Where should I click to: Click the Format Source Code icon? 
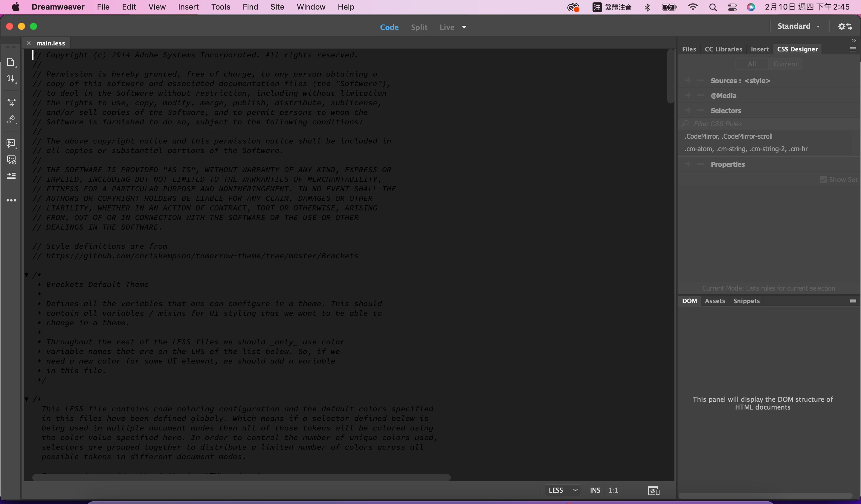click(11, 119)
